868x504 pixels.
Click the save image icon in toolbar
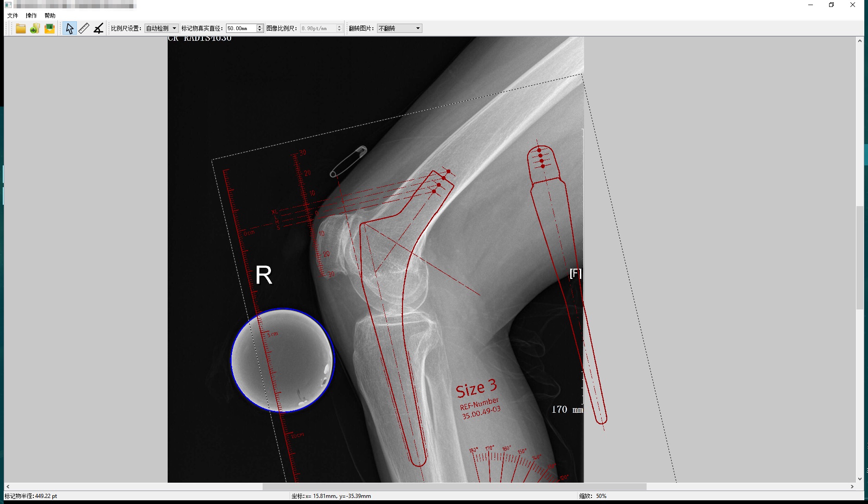pyautogui.click(x=50, y=28)
